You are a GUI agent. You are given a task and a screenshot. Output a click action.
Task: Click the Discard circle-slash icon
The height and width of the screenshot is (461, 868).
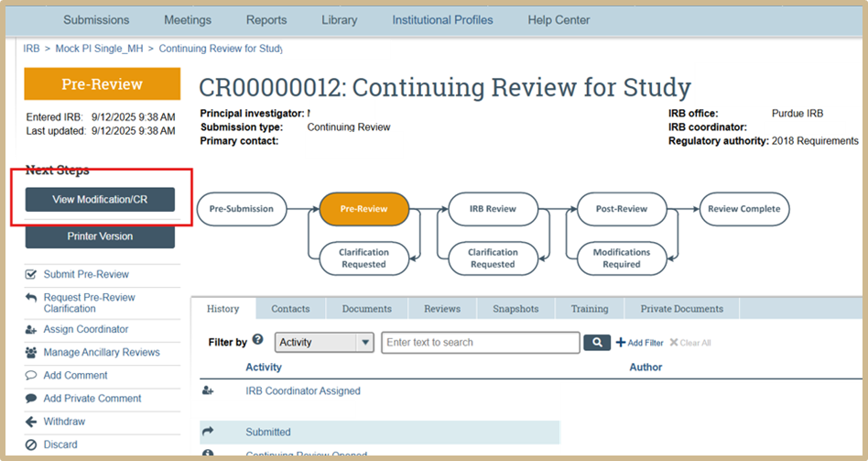click(31, 445)
